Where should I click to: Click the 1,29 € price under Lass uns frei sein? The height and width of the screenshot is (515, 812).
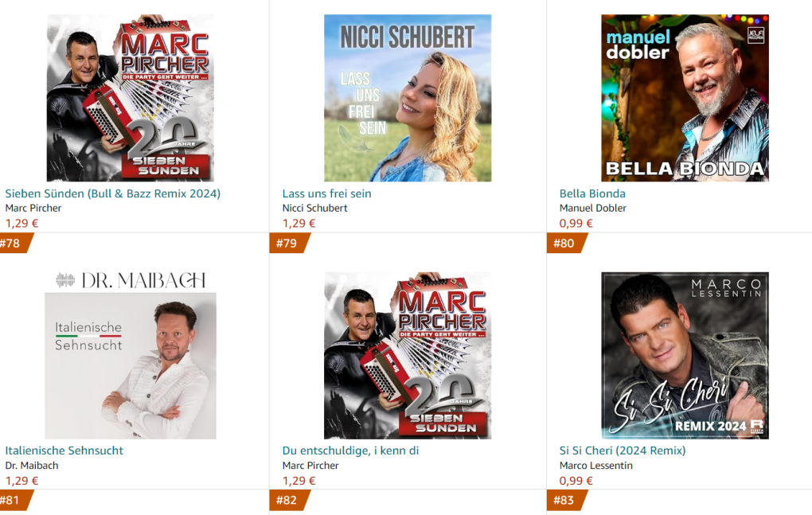click(299, 223)
